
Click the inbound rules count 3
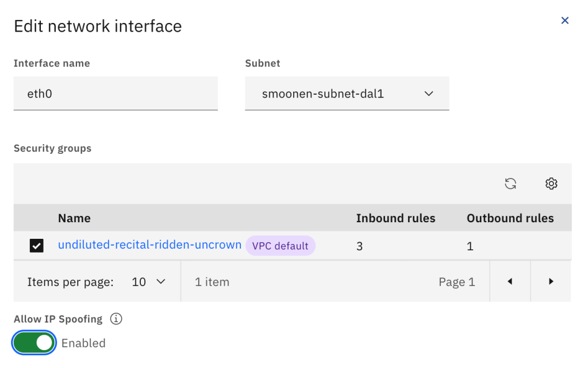pos(360,246)
